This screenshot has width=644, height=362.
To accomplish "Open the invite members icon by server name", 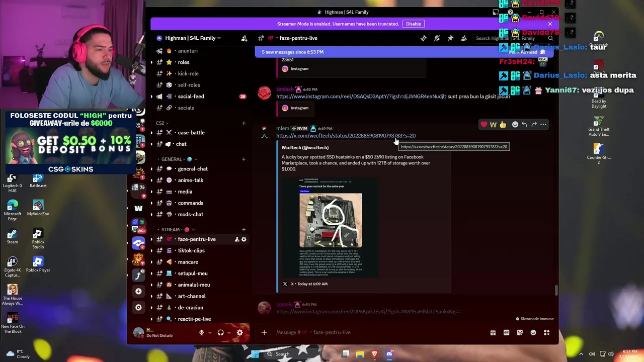I will [x=244, y=38].
